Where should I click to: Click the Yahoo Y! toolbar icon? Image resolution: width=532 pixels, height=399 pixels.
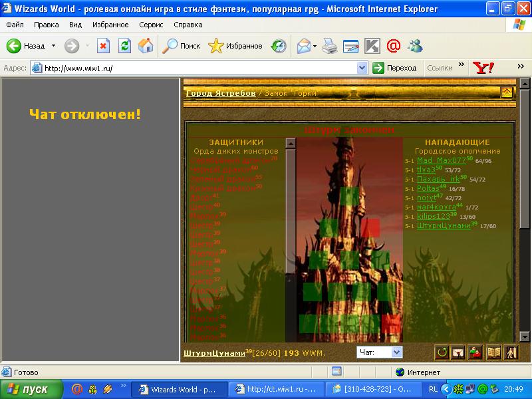pyautogui.click(x=483, y=68)
